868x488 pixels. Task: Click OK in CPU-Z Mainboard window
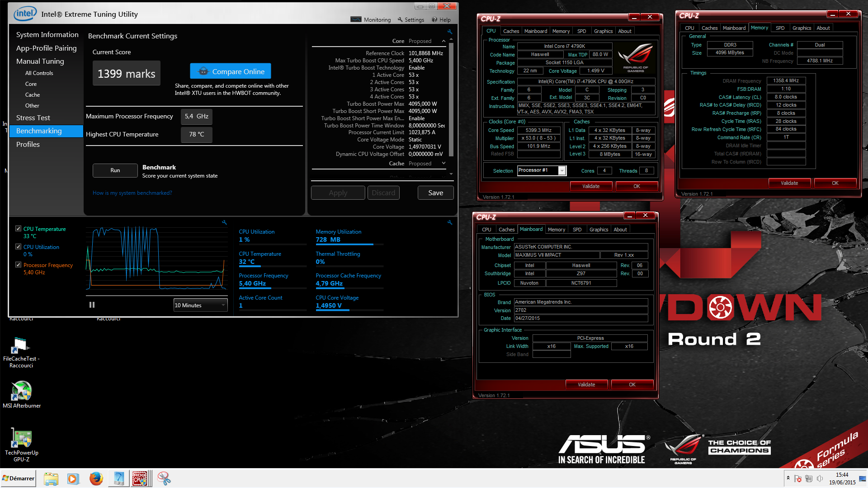[x=632, y=385]
